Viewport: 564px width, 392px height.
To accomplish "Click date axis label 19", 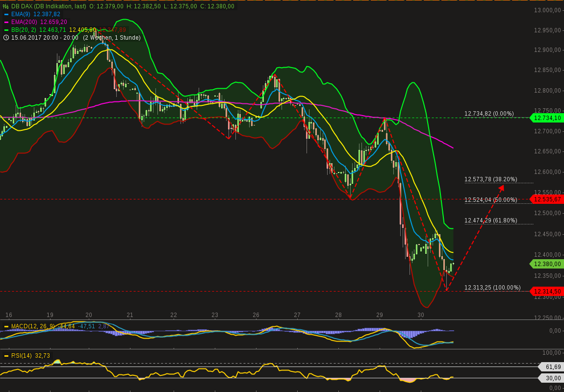I will point(50,315).
